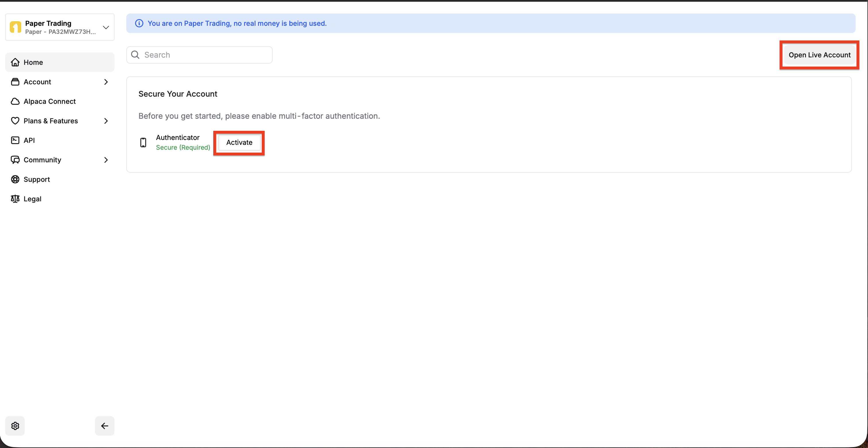Expand the Community submenu chevron

tap(106, 160)
